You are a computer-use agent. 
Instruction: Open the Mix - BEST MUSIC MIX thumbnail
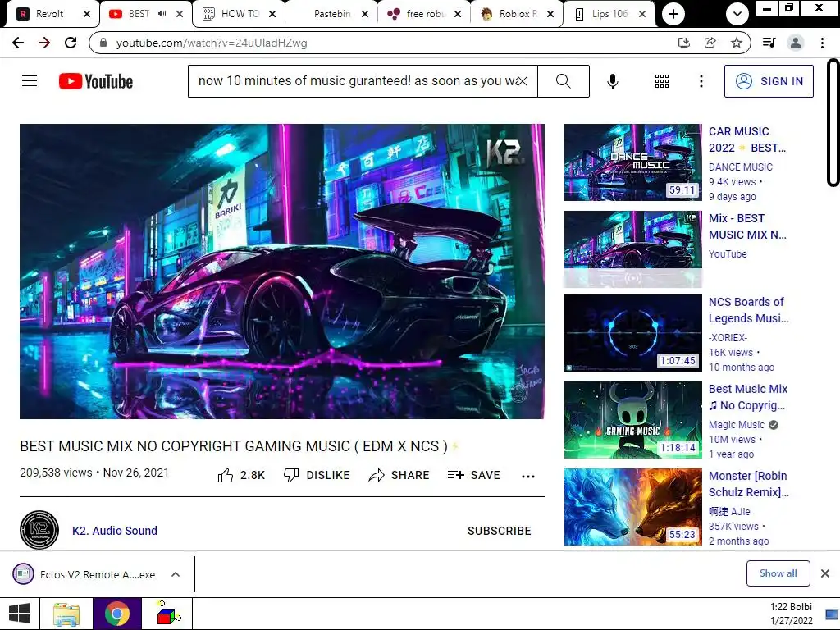(632, 249)
